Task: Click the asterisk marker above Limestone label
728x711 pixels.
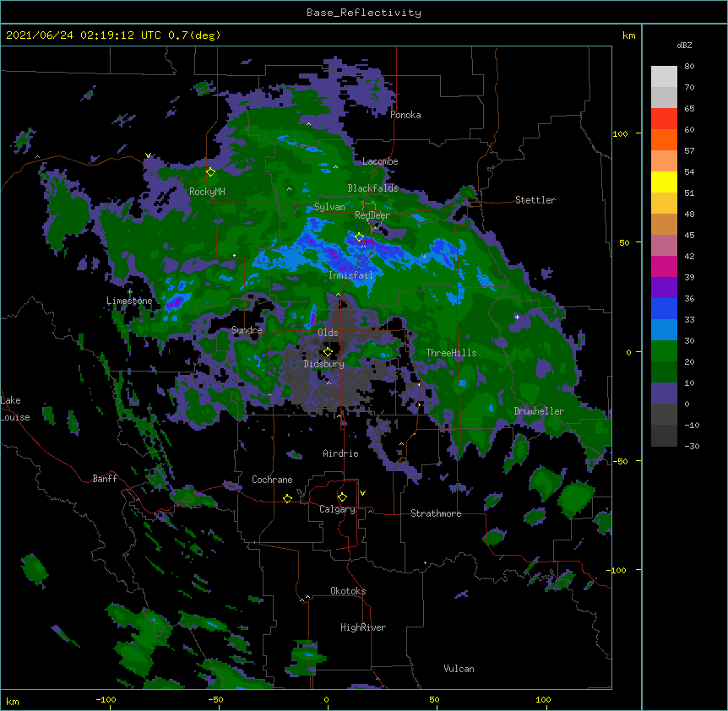Action: point(129,292)
